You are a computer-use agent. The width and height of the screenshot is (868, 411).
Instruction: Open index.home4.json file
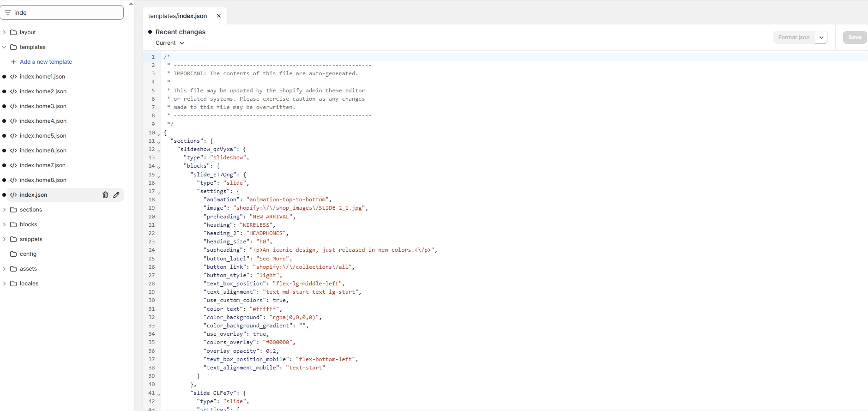click(43, 121)
